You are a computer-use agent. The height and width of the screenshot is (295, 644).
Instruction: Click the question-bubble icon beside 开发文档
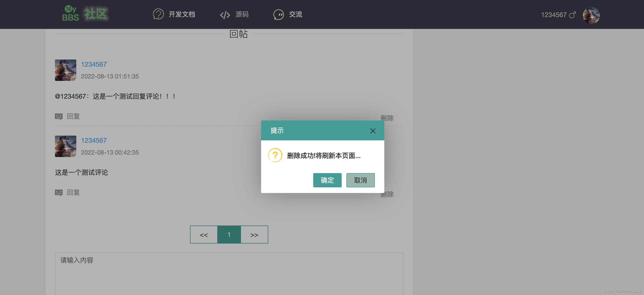click(158, 14)
